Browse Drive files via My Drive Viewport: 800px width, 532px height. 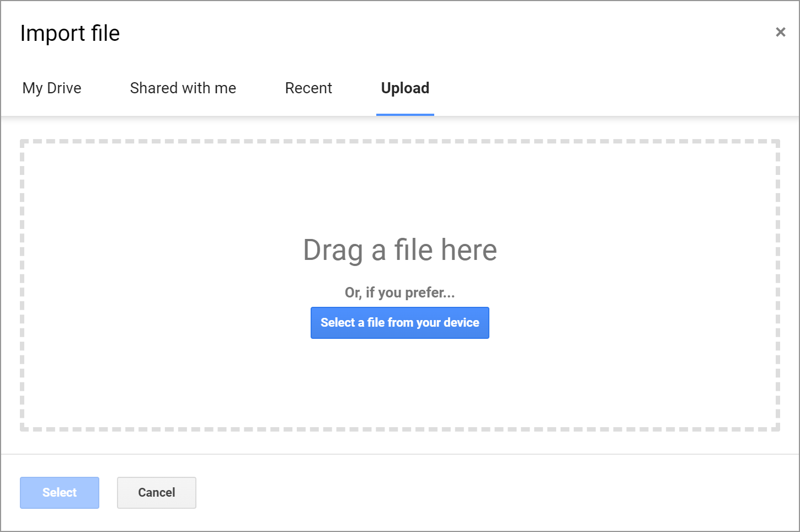52,88
